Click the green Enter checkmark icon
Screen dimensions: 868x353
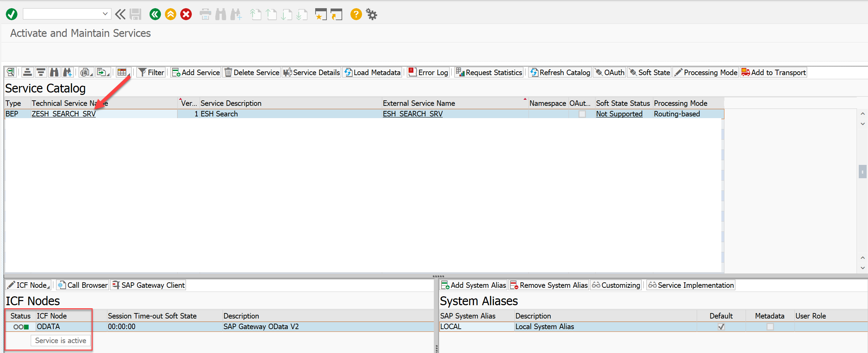tap(12, 14)
